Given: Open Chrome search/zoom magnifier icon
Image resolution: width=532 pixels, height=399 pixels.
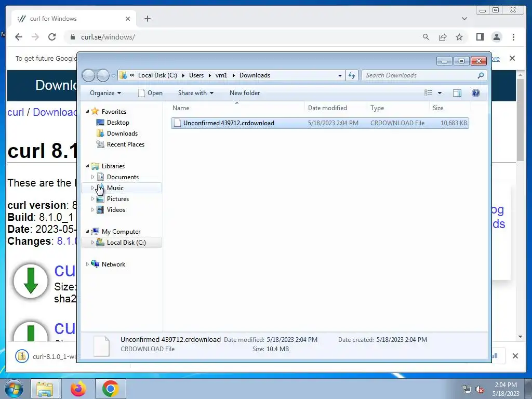Looking at the screenshot, I should click(426, 37).
